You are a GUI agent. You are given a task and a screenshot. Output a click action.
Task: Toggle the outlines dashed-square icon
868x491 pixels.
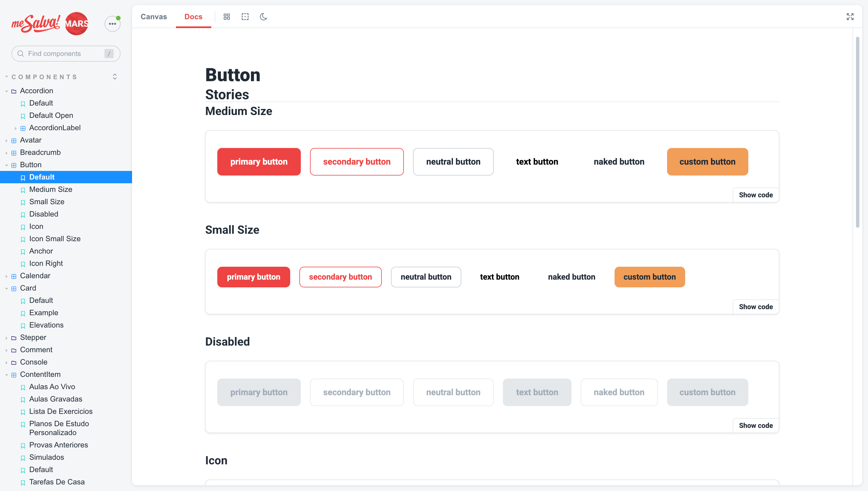point(245,17)
